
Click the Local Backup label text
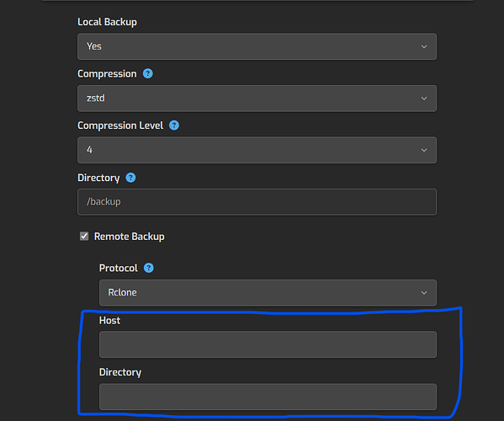(107, 22)
